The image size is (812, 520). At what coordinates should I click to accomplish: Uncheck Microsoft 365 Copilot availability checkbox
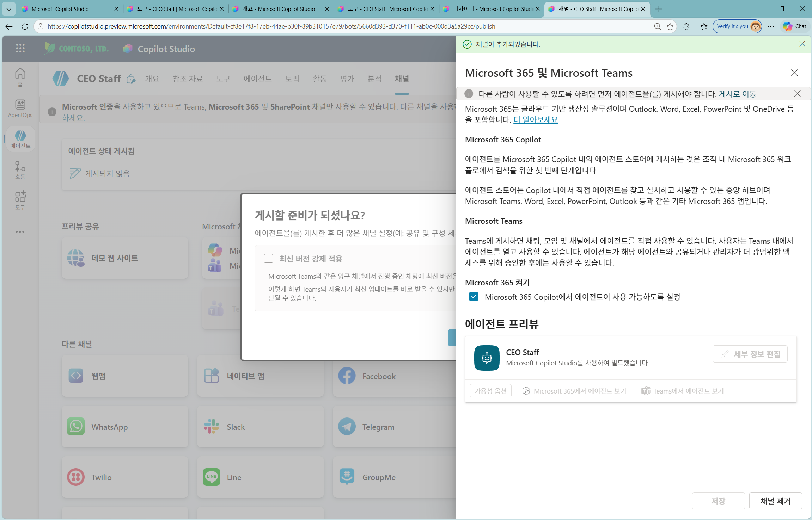click(474, 297)
